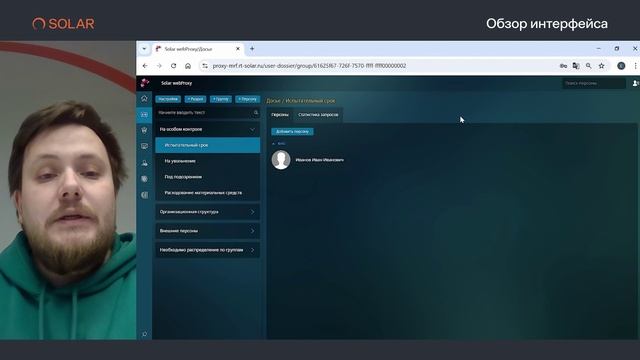Open the Иванов Иван Иванович name
Image resolution: width=640 pixels, height=360 pixels.
tap(320, 160)
